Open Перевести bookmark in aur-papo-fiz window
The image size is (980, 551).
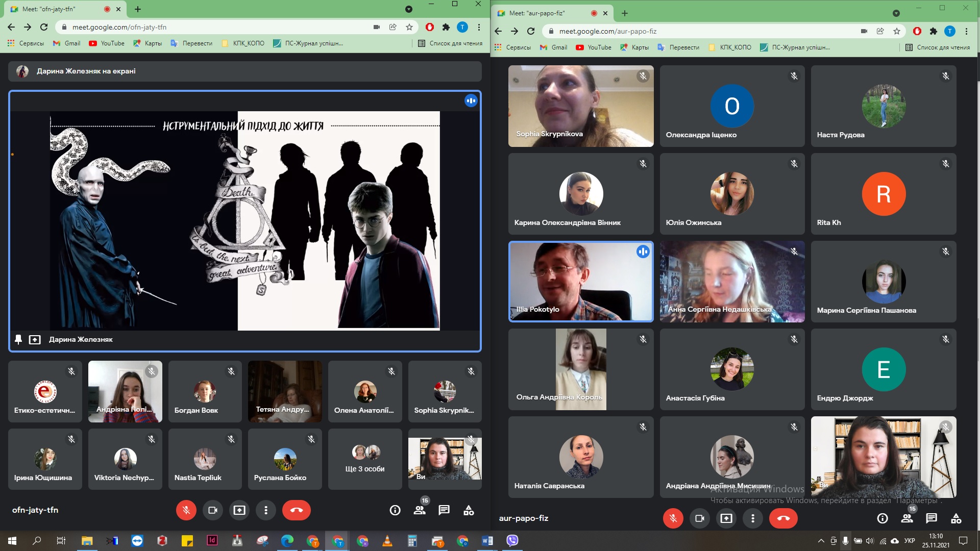[x=678, y=47]
